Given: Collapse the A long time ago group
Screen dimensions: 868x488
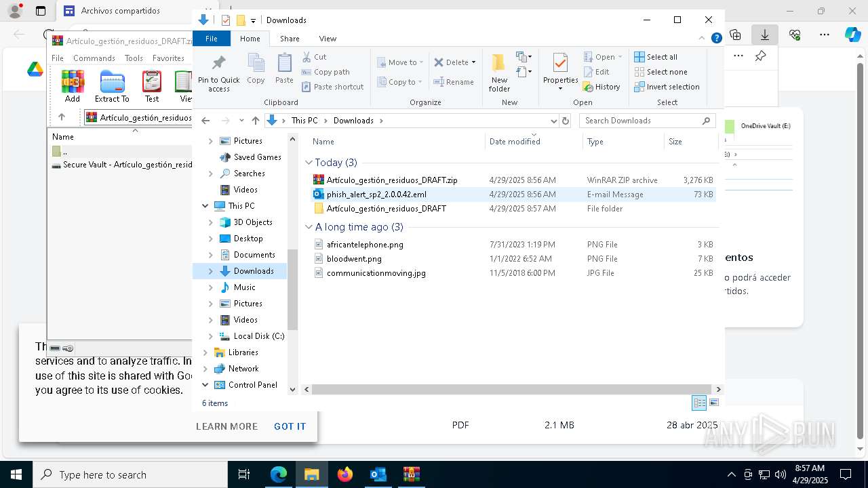Looking at the screenshot, I should pyautogui.click(x=309, y=227).
